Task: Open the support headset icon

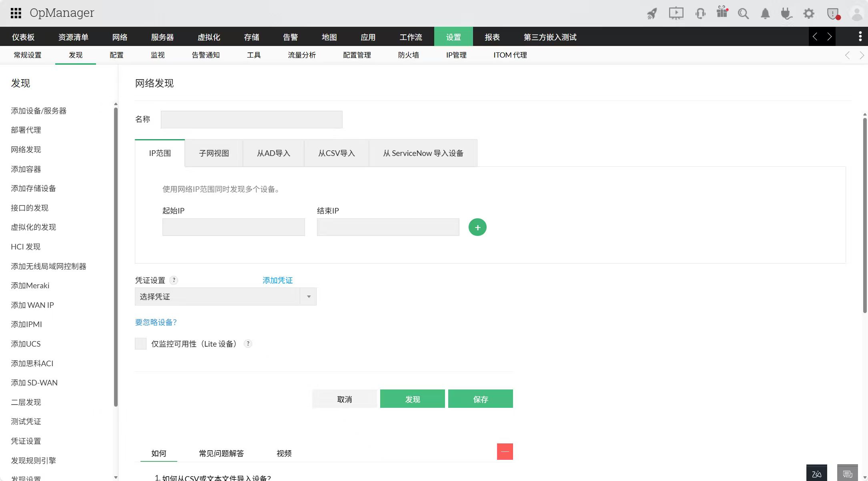Action: [x=701, y=13]
